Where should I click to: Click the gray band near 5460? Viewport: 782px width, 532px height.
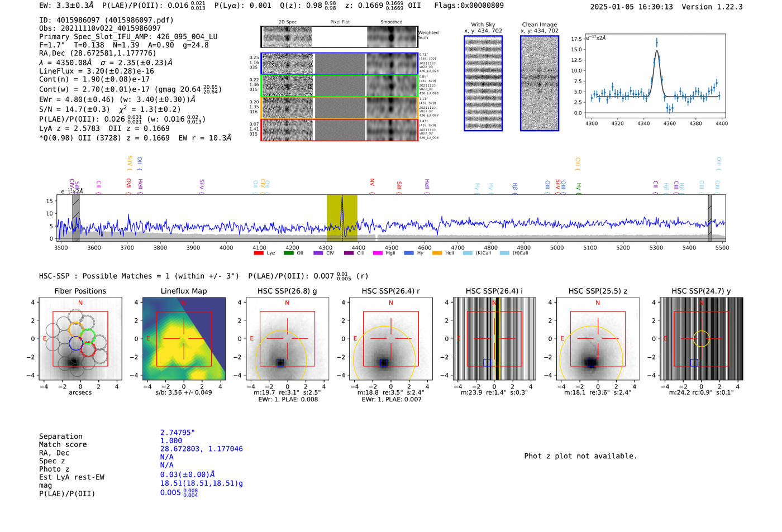[x=710, y=218]
